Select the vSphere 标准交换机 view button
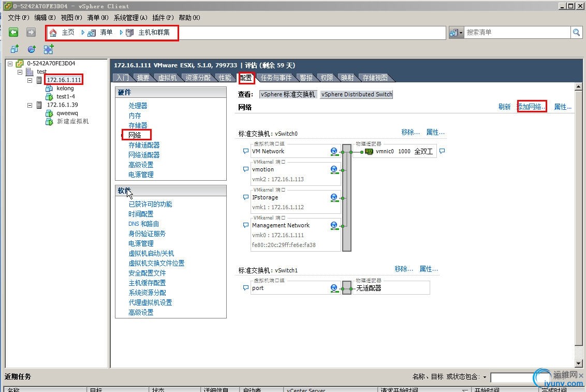 (x=288, y=95)
